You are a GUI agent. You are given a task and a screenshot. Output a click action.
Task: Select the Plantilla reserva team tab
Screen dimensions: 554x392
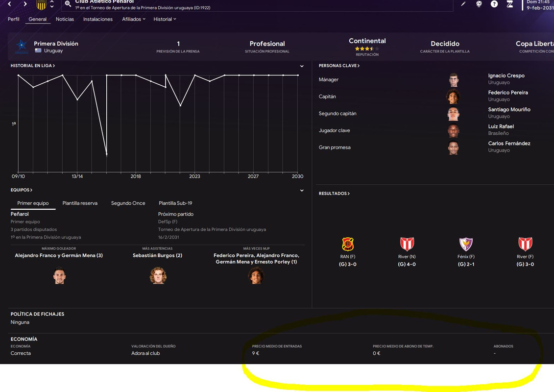click(x=80, y=203)
